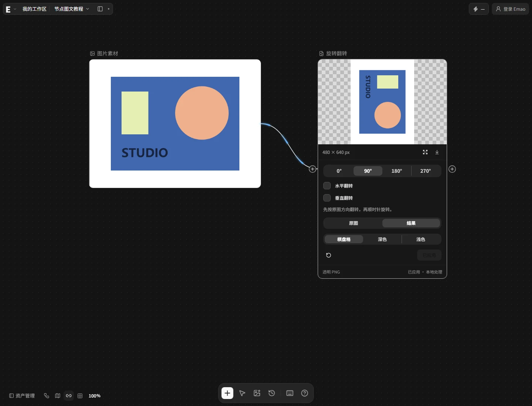Screen dimensions: 532x406
Task: Set rotation to 90°
Action: point(368,171)
